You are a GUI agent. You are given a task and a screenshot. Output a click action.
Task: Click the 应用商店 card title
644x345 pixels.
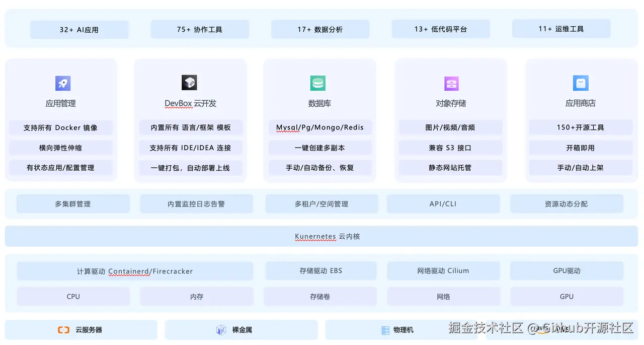(581, 103)
